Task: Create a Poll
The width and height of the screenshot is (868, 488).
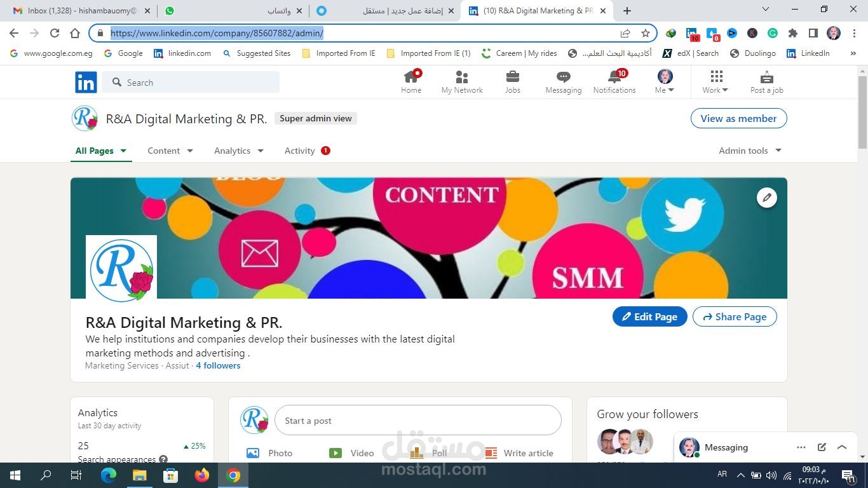Action: point(429,453)
